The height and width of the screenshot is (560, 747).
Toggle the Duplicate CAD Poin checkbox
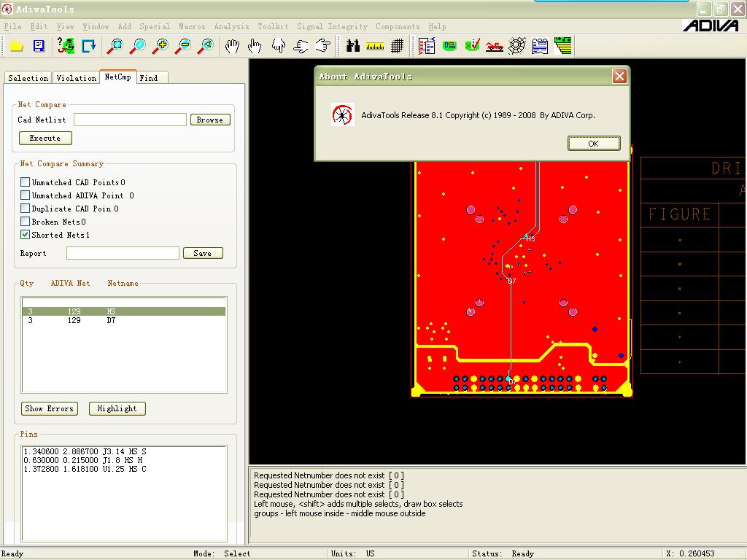pos(26,208)
